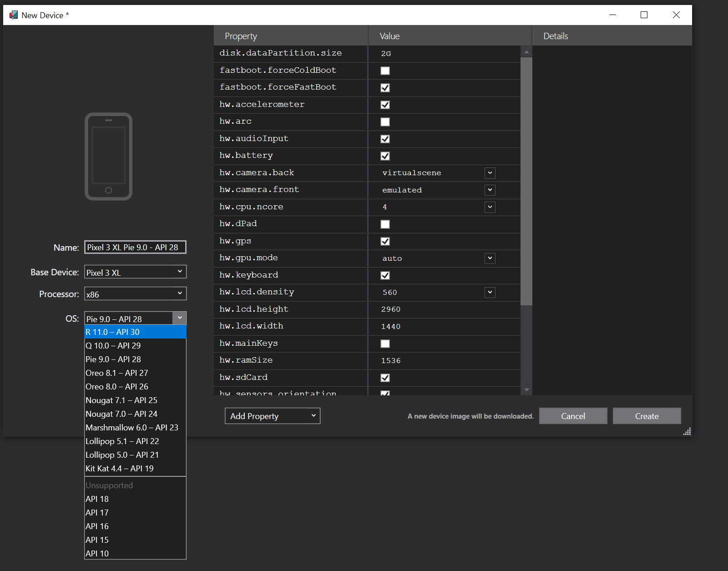Enable the hw.dPad checkbox
Screen dimensions: 728x571
point(385,224)
